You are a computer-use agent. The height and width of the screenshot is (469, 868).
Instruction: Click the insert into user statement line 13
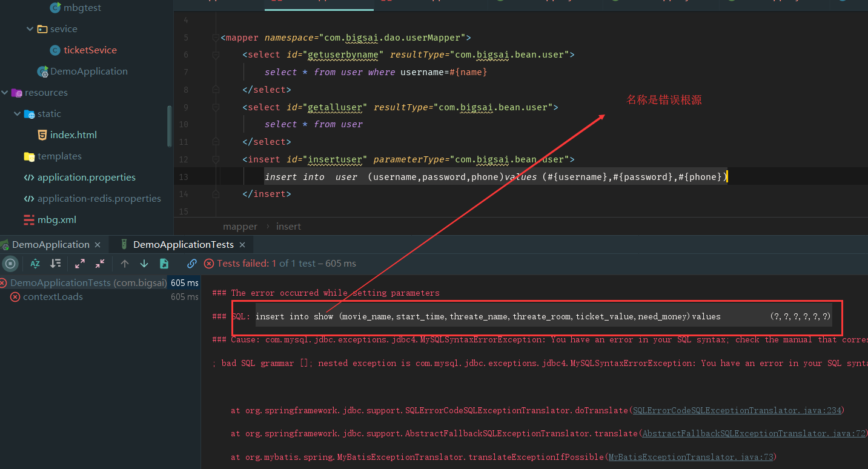pyautogui.click(x=495, y=177)
